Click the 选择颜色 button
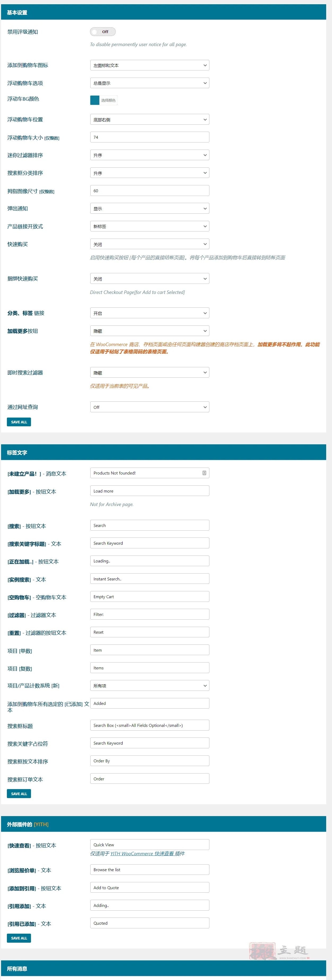332x980 pixels. [108, 100]
